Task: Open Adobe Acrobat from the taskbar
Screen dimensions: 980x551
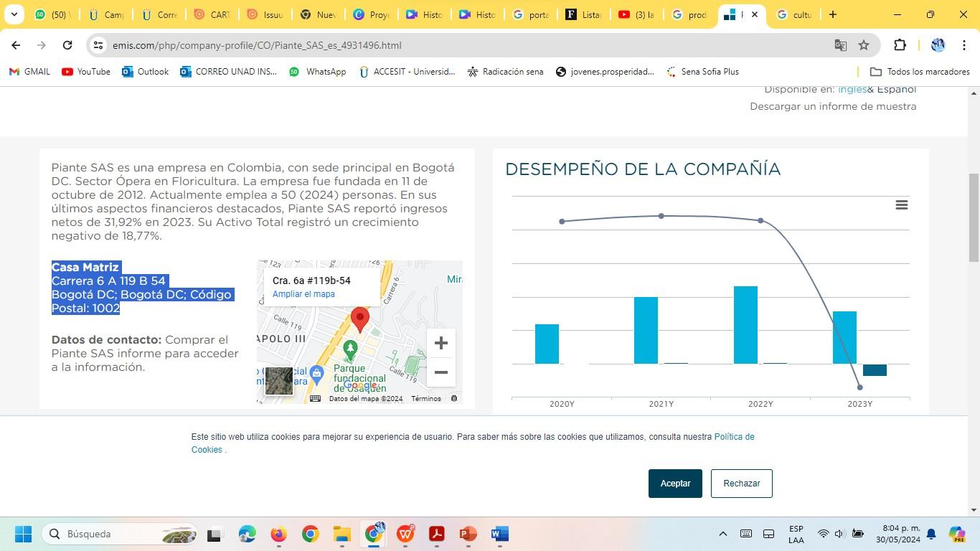Action: [x=436, y=534]
